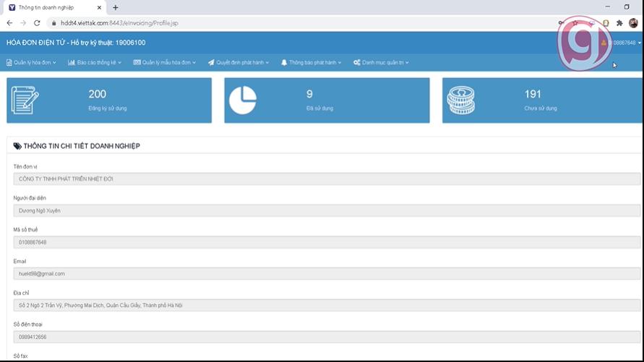The width and height of the screenshot is (644, 362).
Task: Click the Người đại diện label
Action: (x=30, y=198)
